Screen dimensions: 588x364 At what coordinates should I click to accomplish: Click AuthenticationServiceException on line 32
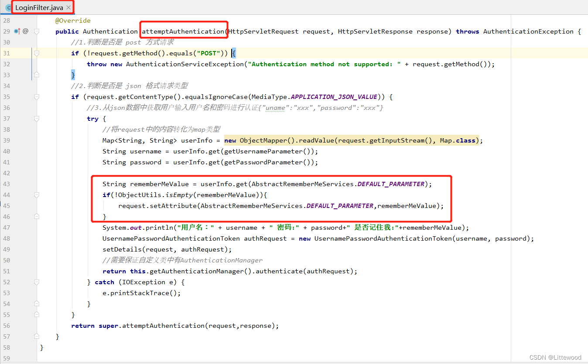(x=185, y=64)
